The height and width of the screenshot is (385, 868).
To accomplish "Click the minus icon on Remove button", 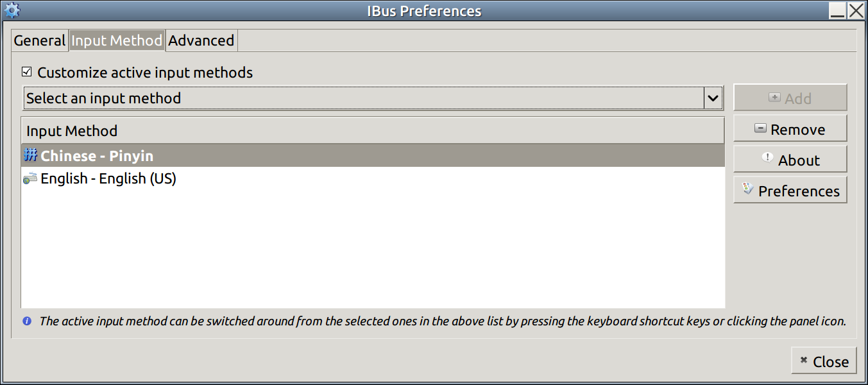I will pyautogui.click(x=760, y=128).
